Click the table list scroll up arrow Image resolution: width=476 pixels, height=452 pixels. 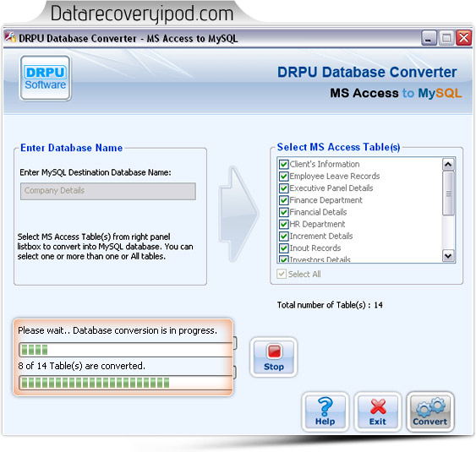point(448,165)
